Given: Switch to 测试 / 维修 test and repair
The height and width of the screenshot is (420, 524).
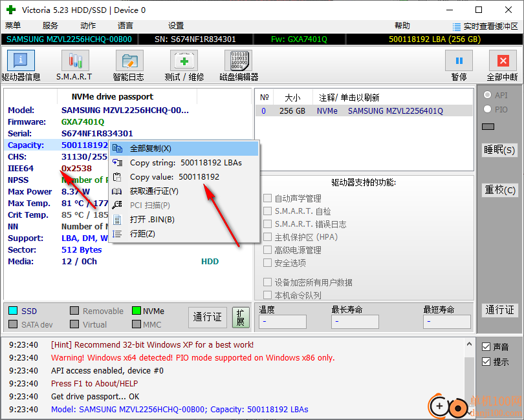Looking at the screenshot, I should coord(184,61).
